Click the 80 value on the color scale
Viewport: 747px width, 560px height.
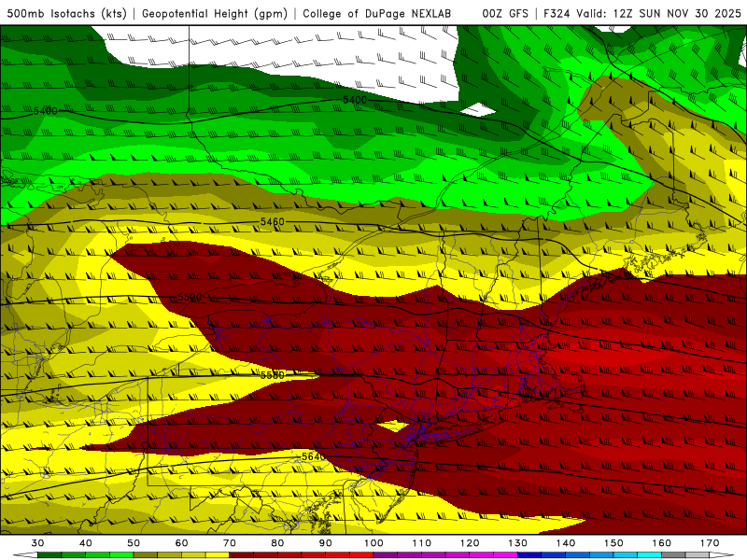coord(277,543)
